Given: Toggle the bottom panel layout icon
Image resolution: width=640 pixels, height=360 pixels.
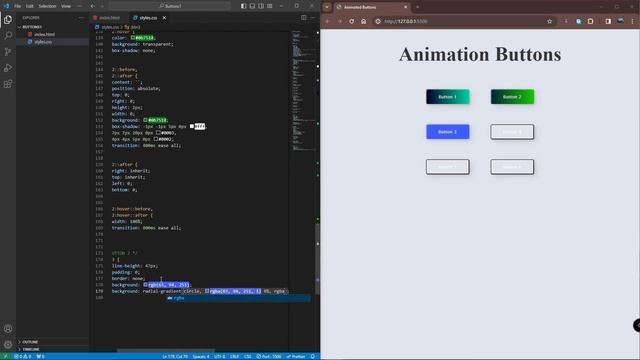Looking at the screenshot, I should tap(252, 6).
